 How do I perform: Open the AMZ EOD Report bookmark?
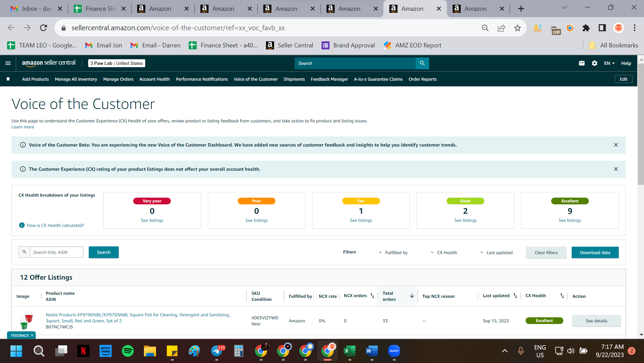click(413, 45)
